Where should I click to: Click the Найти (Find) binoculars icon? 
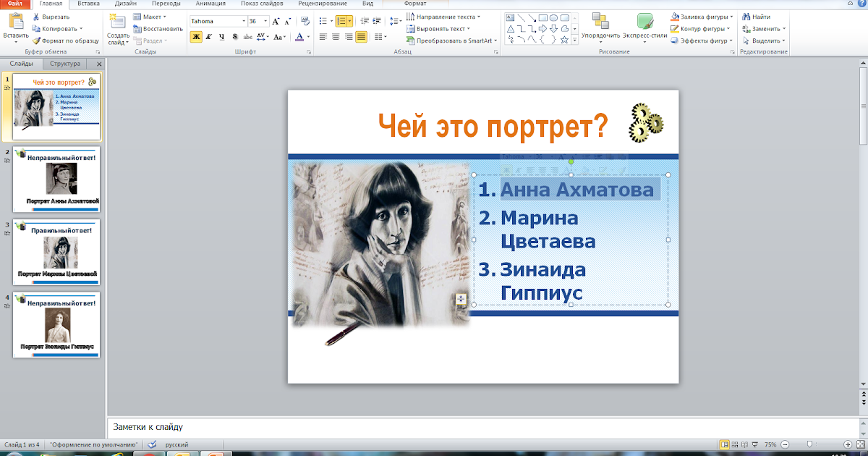746,17
